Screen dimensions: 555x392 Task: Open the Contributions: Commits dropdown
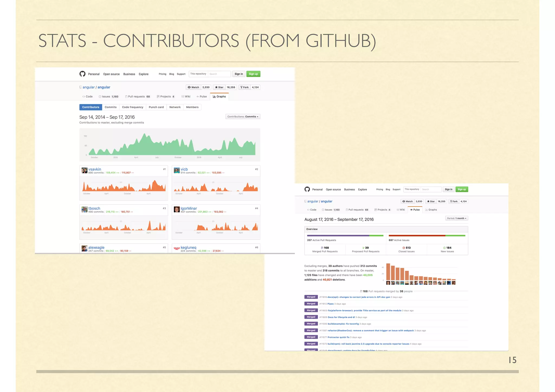(243, 117)
